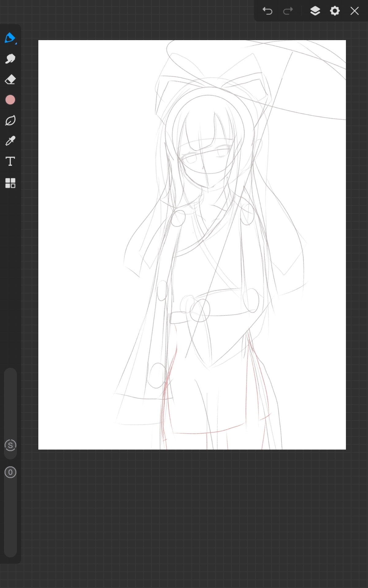
Task: Select the Eraser tool
Action: (10, 80)
